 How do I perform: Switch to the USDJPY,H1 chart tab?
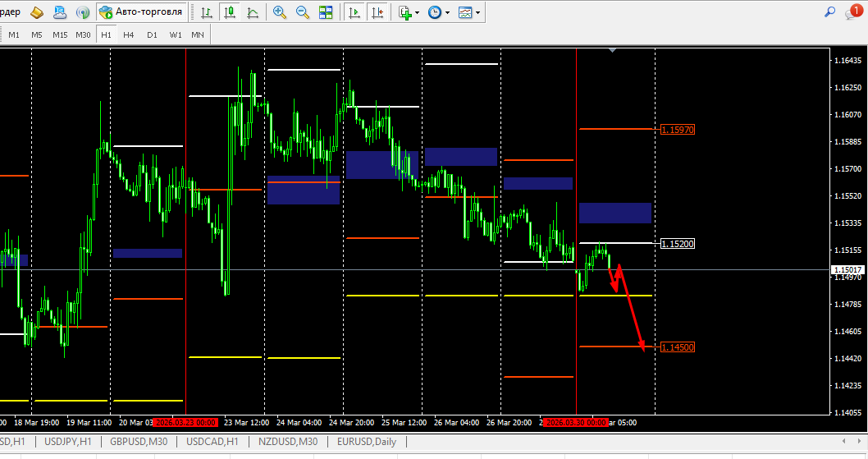click(67, 442)
